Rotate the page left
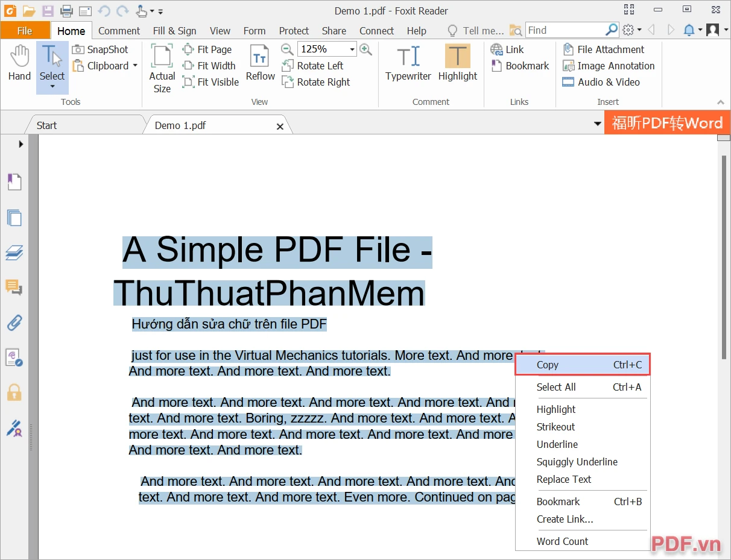 point(313,66)
